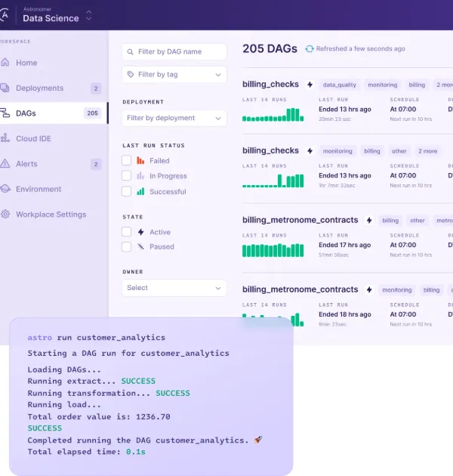
Task: Open Alerts section
Action: (26, 164)
